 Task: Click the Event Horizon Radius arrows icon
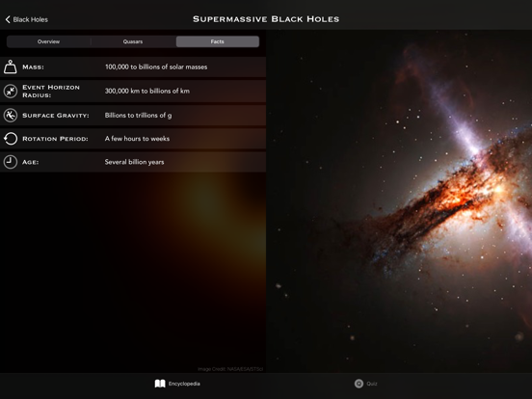[11, 91]
